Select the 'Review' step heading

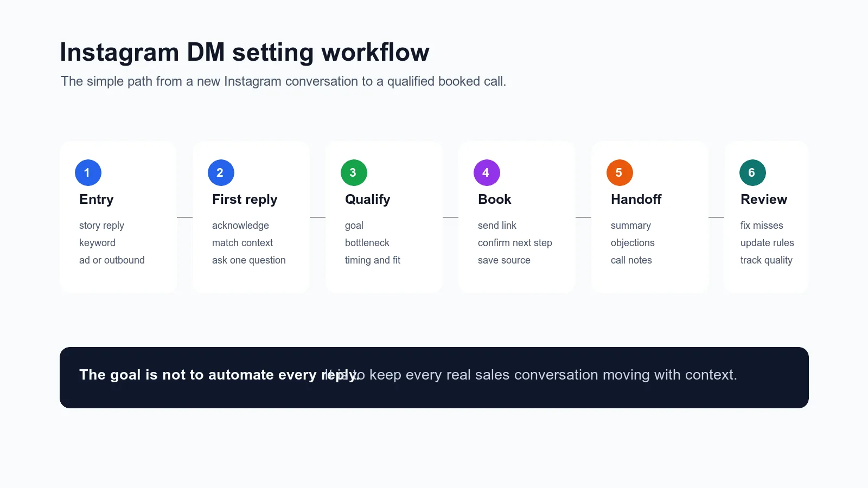(764, 200)
